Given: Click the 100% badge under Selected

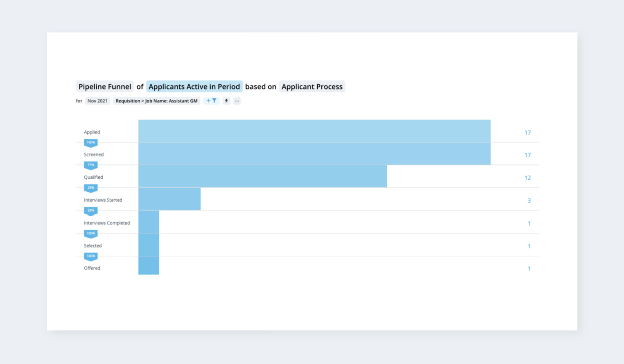Looking at the screenshot, I should 91,256.
